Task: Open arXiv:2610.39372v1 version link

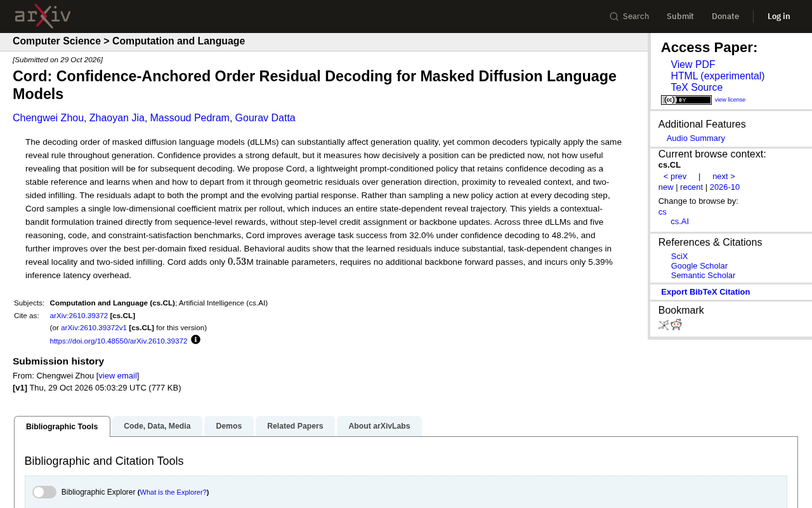Action: click(94, 328)
